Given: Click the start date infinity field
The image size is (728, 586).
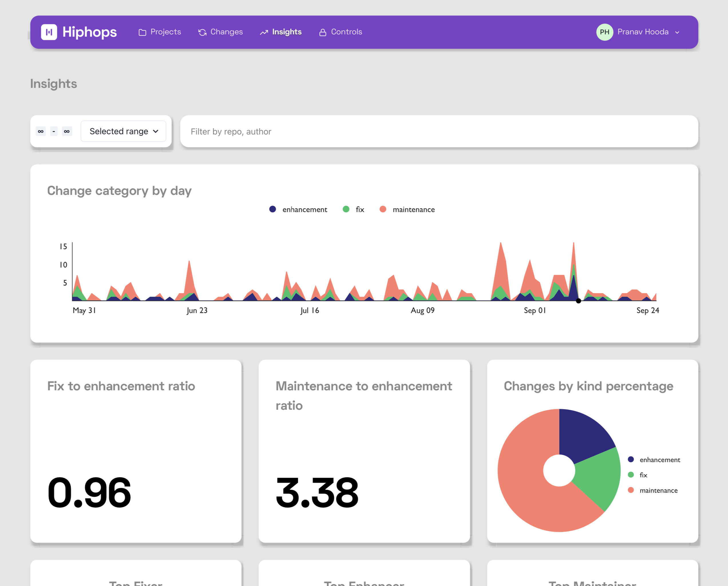Looking at the screenshot, I should click(41, 131).
